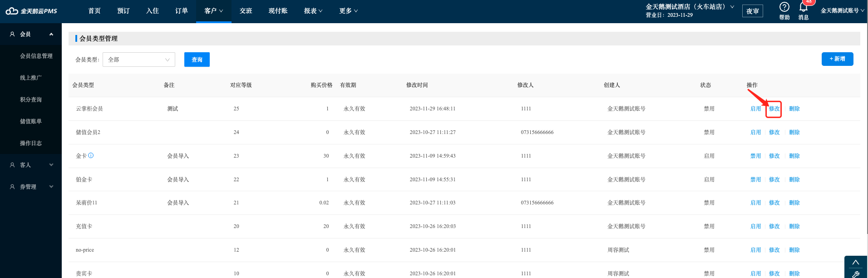Select 储值账单 in the sidebar
This screenshot has width=868, height=278.
pos(31,121)
